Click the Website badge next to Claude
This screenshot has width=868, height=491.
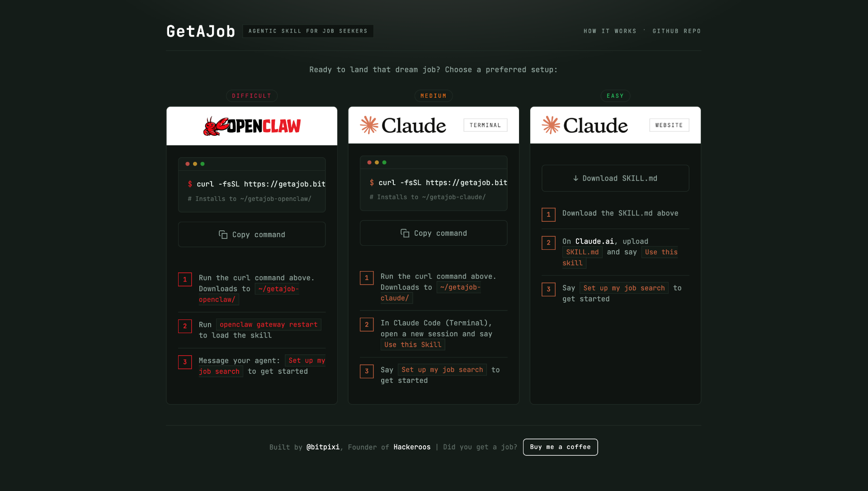pyautogui.click(x=669, y=125)
